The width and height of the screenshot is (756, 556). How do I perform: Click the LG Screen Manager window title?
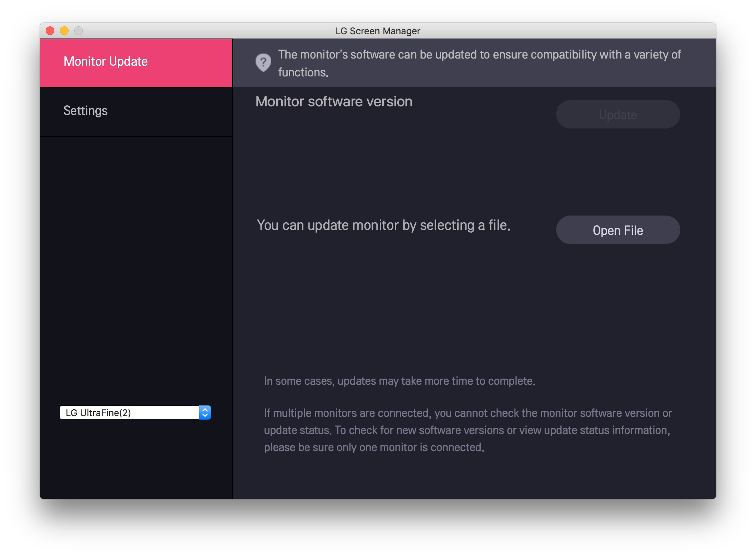point(378,31)
